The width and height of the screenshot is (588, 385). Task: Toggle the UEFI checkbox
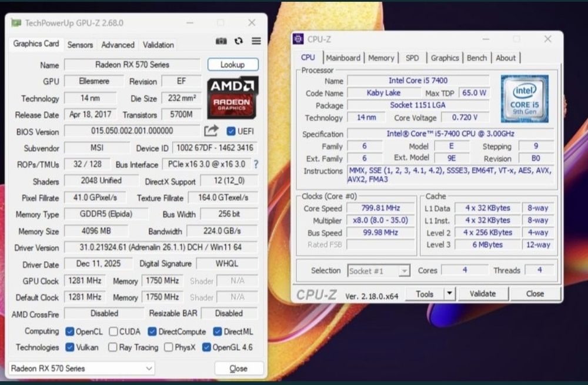(x=231, y=131)
